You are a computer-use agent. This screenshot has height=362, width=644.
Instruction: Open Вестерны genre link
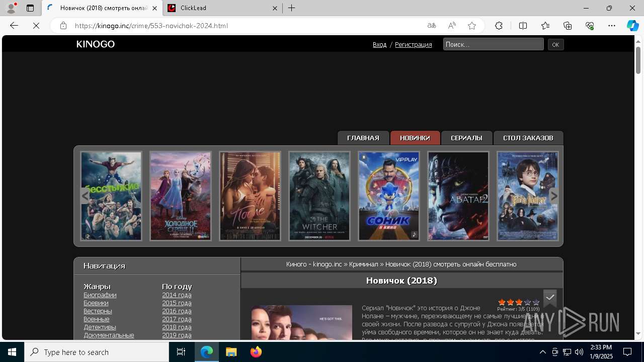point(98,311)
